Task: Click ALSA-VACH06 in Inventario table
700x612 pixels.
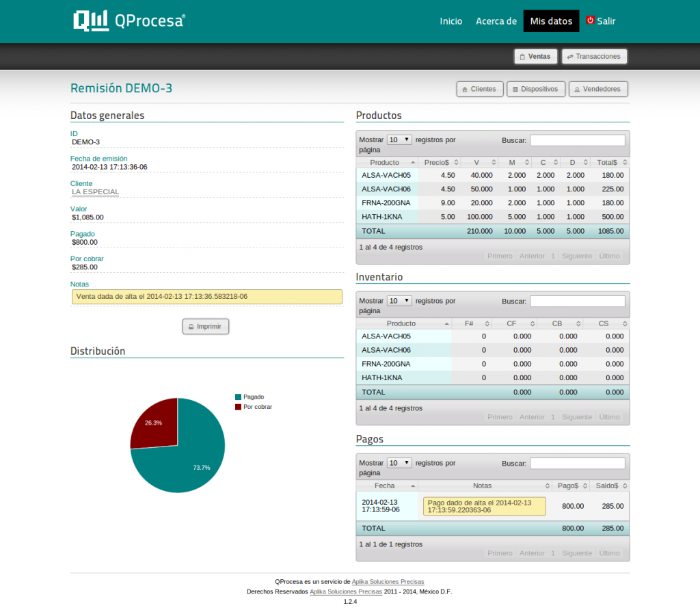Action: tap(386, 351)
